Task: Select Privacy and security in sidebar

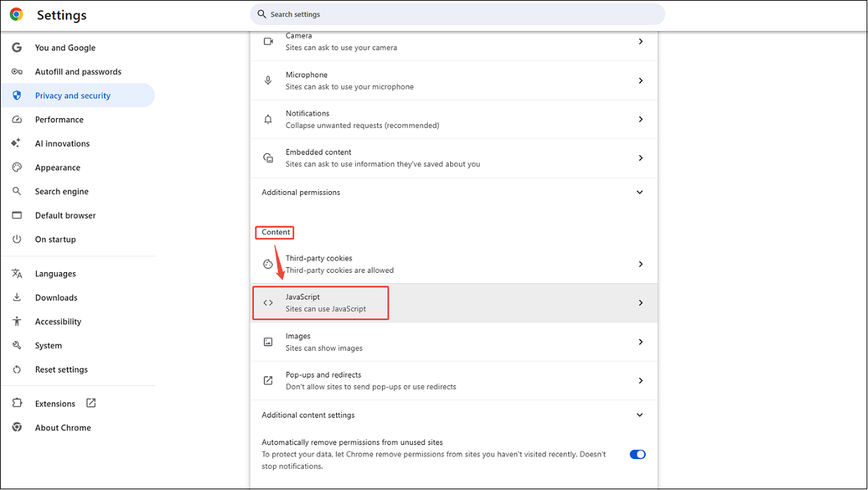Action: point(72,95)
